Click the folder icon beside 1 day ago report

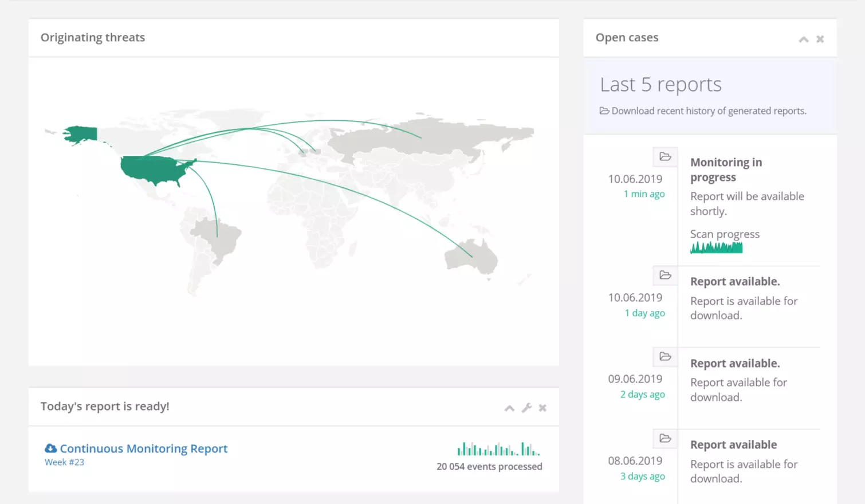click(665, 275)
